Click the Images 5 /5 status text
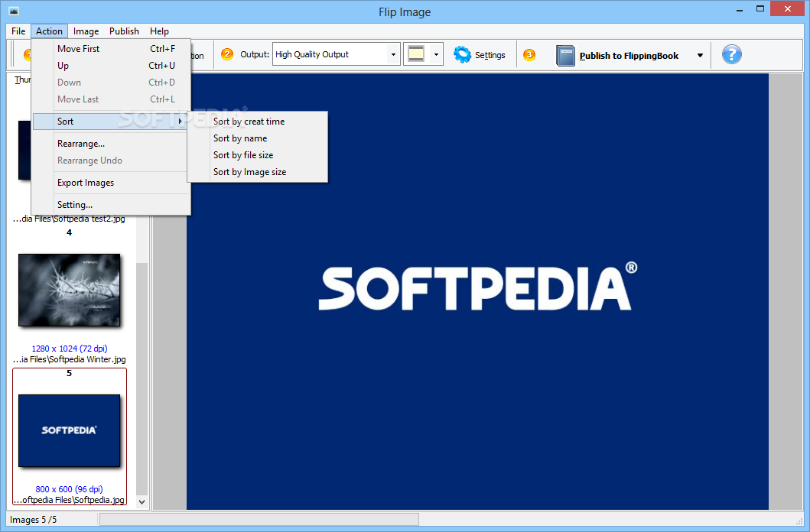 click(33, 520)
